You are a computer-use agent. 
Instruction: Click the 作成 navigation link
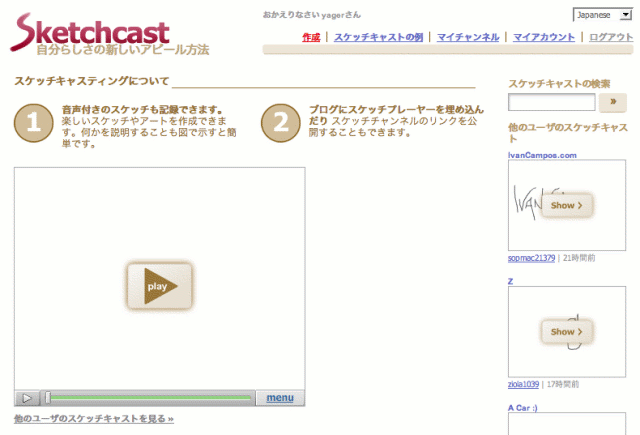click(311, 37)
